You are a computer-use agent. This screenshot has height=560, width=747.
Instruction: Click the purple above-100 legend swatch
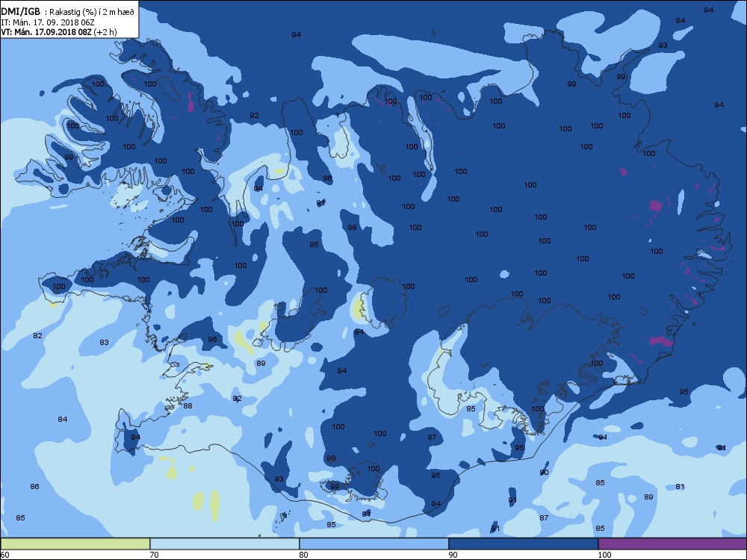click(672, 544)
